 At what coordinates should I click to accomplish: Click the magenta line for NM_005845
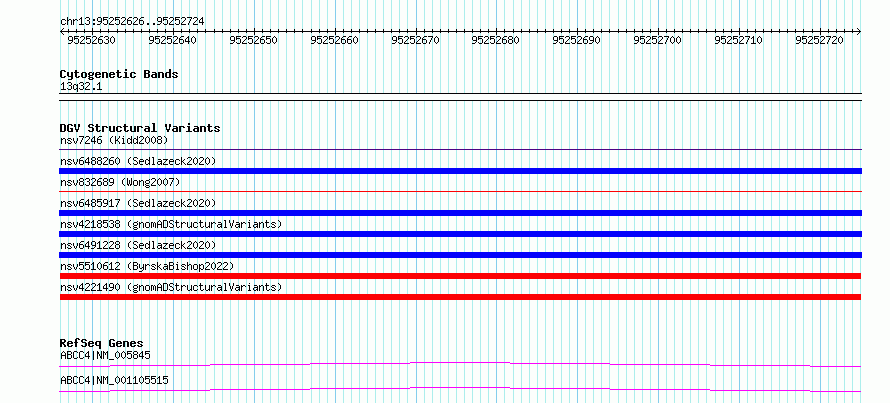point(460,364)
